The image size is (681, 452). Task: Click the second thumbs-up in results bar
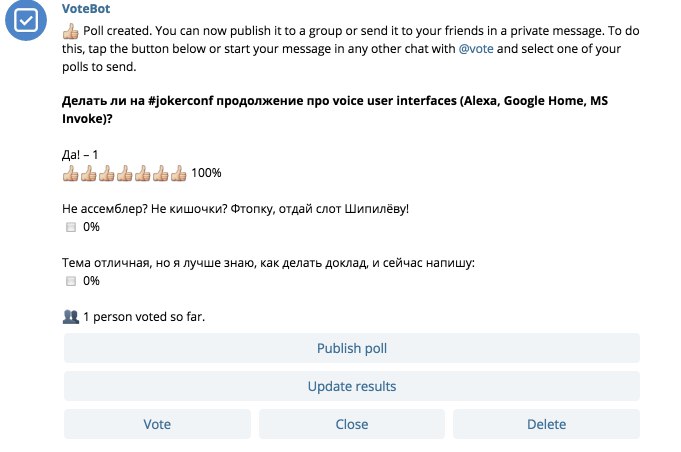coord(89,173)
